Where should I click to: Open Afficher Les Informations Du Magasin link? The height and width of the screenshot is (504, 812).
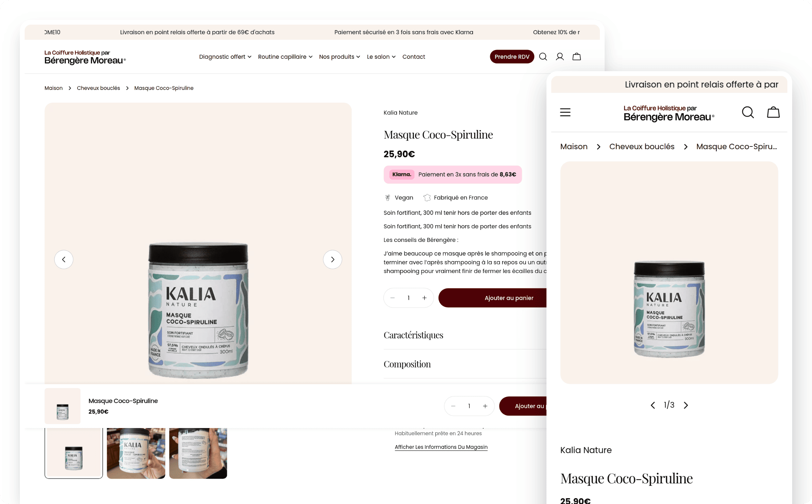click(x=441, y=447)
